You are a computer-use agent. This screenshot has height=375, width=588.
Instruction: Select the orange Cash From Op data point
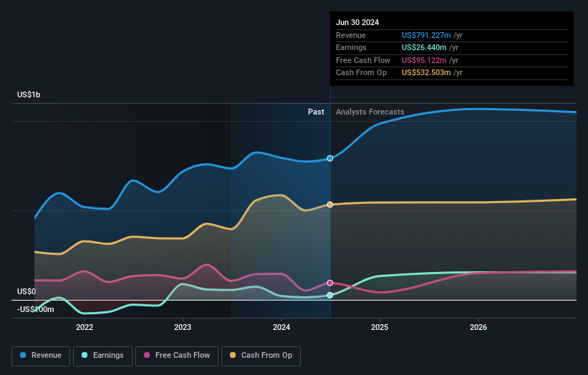tap(330, 205)
